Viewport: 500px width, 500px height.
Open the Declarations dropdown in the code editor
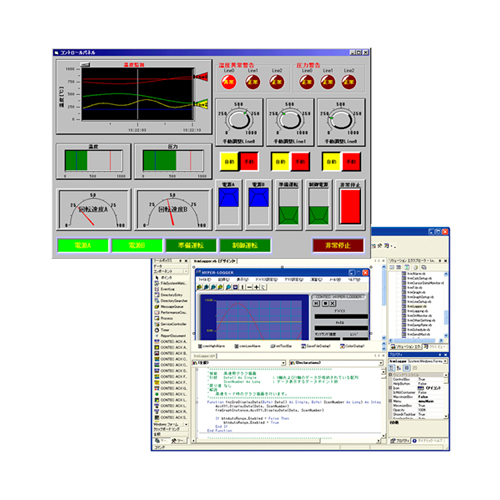pyautogui.click(x=336, y=363)
